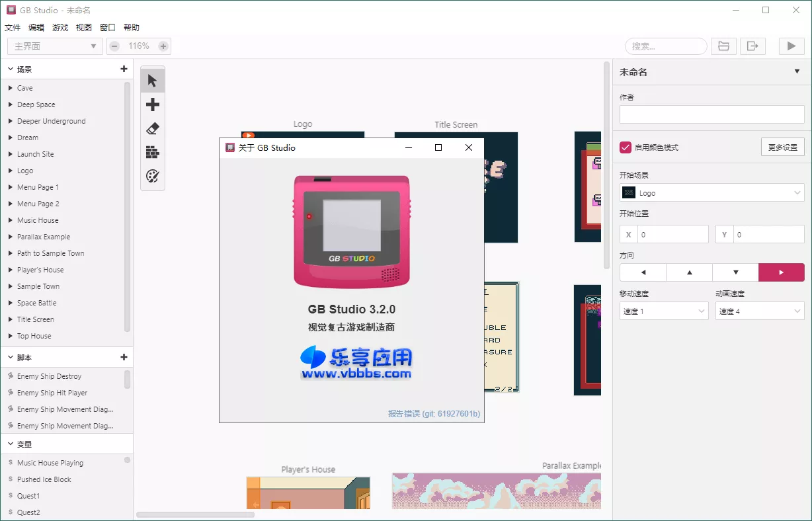Expand the Space Battle scene item
This screenshot has width=812, height=521.
tap(11, 303)
